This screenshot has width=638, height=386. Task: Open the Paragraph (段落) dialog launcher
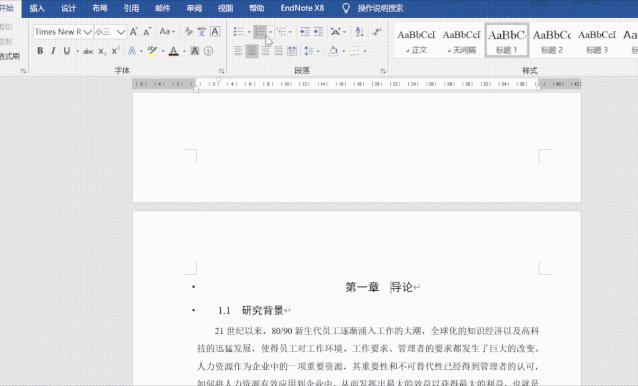(383, 71)
